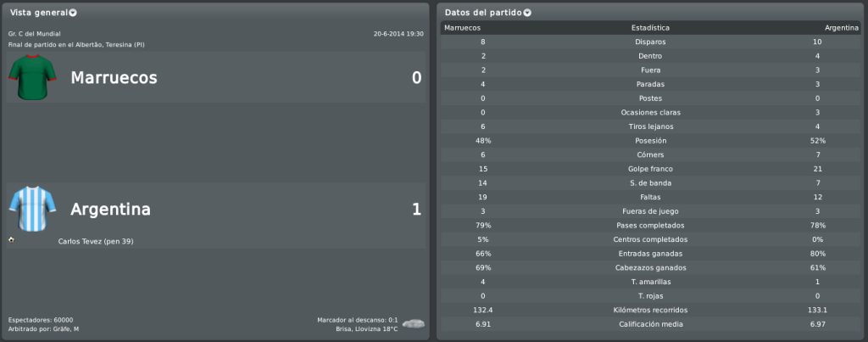Click referee name Gräfe, M

(64, 329)
